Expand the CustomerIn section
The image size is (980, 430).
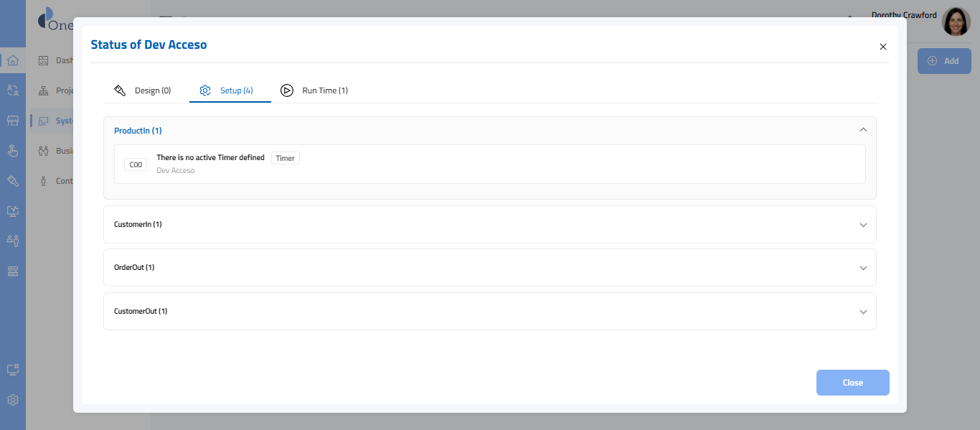coord(863,225)
